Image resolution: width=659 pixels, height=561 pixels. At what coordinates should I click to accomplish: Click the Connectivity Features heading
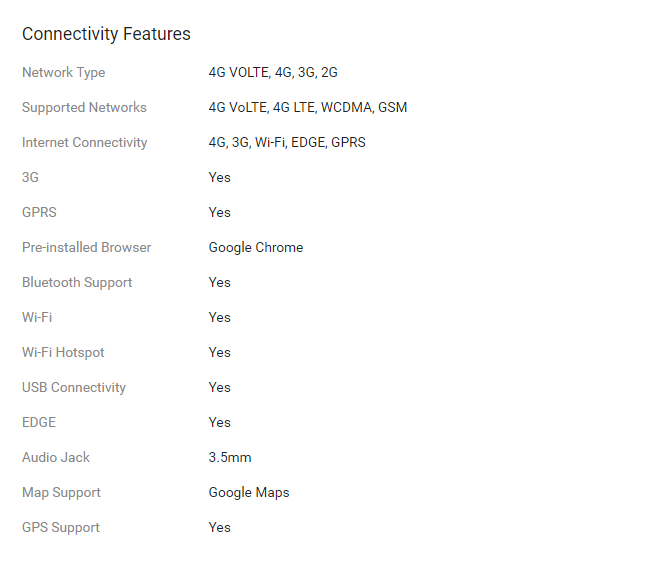(x=106, y=34)
